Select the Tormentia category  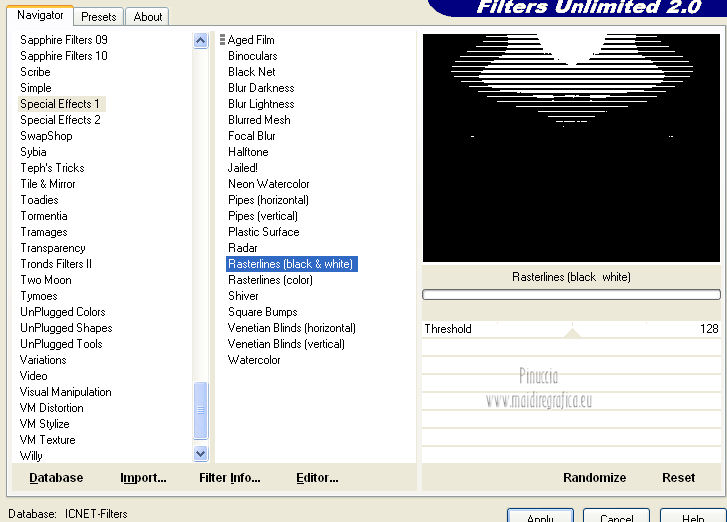[x=44, y=216]
